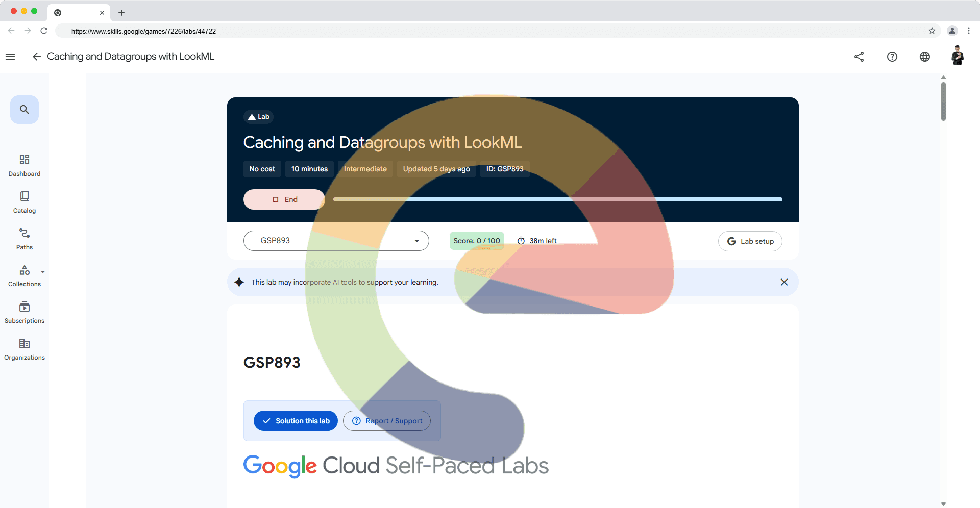This screenshot has width=980, height=508.
Task: Select the active browser tab
Action: (x=79, y=13)
